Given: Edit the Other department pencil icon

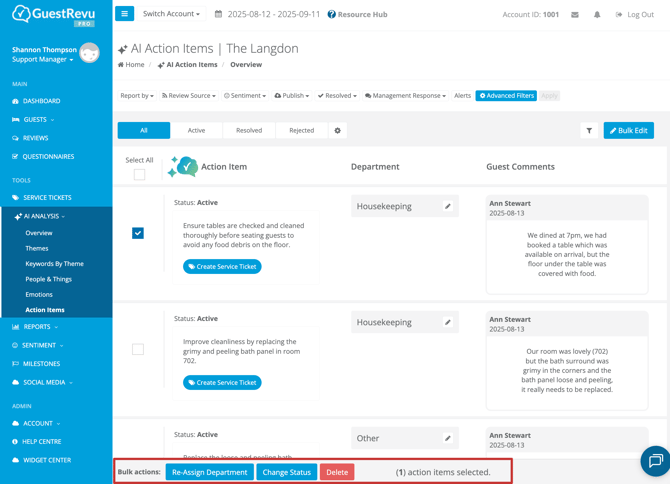Looking at the screenshot, I should pos(448,439).
